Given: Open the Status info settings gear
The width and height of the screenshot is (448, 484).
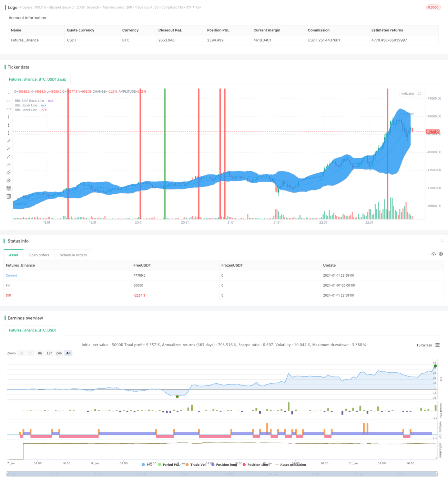Looking at the screenshot, I should tap(441, 254).
